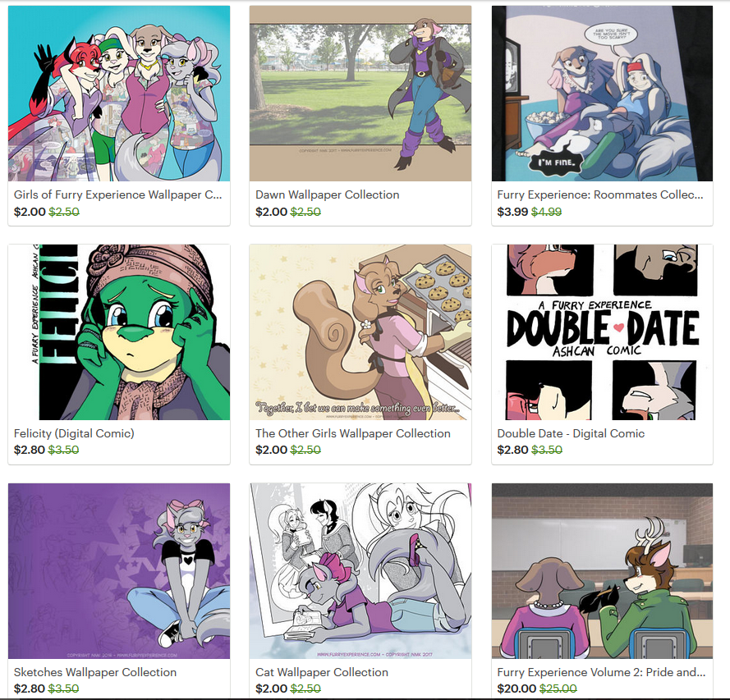Viewport: 730px width, 700px height.
Task: Click Furry Experience Volume 2: Pride title
Action: coord(601,672)
